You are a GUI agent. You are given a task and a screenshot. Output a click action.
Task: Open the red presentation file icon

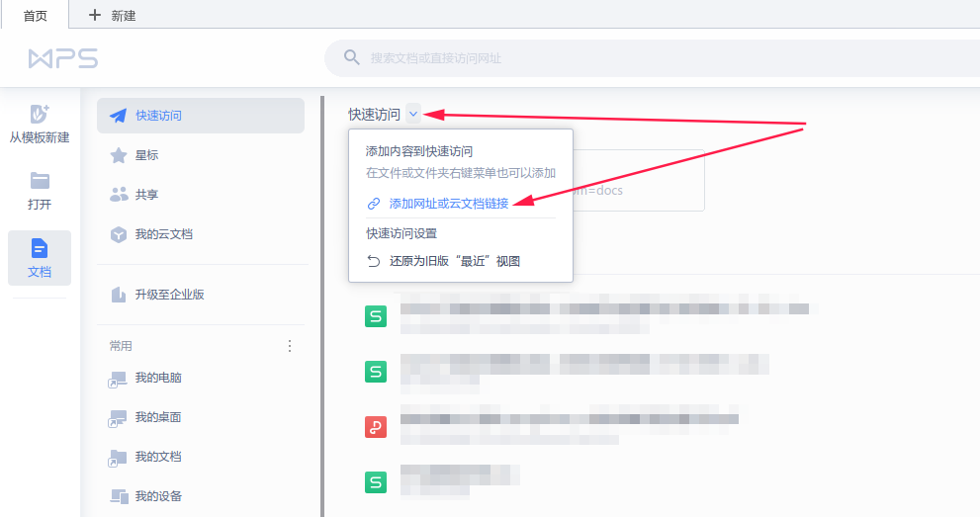(376, 427)
